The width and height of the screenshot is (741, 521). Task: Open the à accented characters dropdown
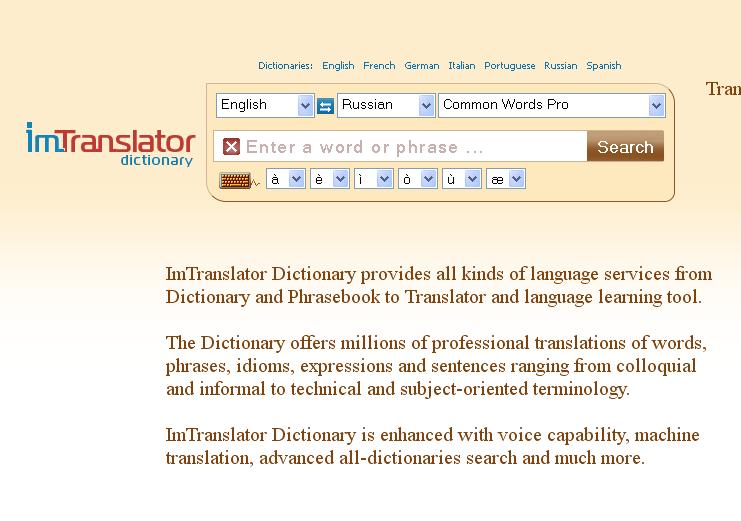click(x=286, y=179)
